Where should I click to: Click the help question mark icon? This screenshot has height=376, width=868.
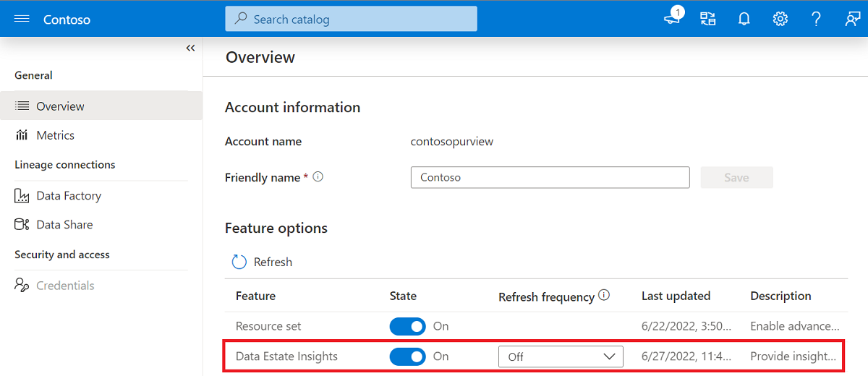tap(816, 20)
